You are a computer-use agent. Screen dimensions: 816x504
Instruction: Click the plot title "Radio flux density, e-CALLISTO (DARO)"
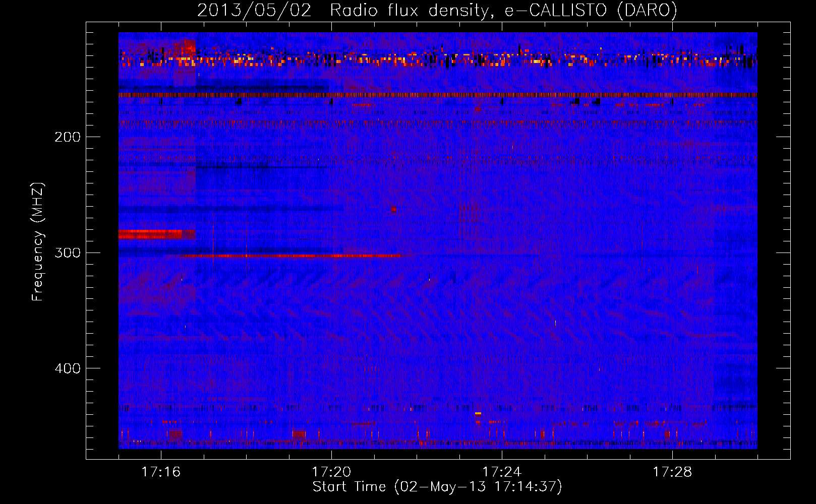(503, 11)
